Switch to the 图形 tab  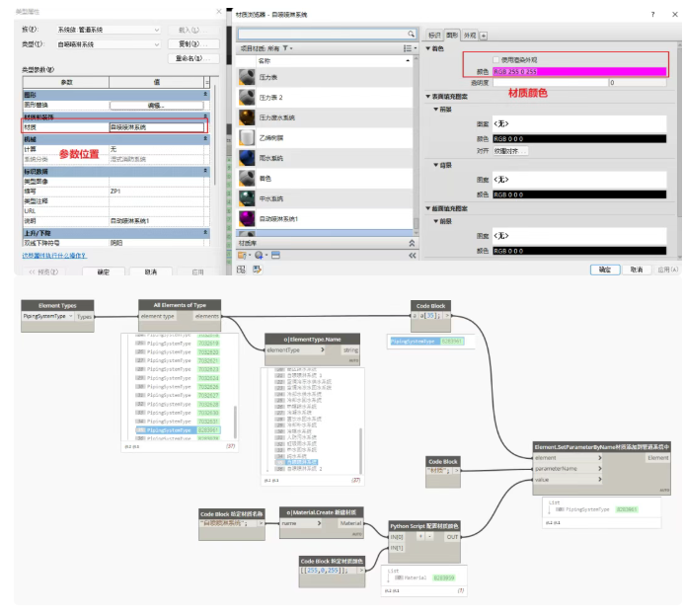pos(452,36)
